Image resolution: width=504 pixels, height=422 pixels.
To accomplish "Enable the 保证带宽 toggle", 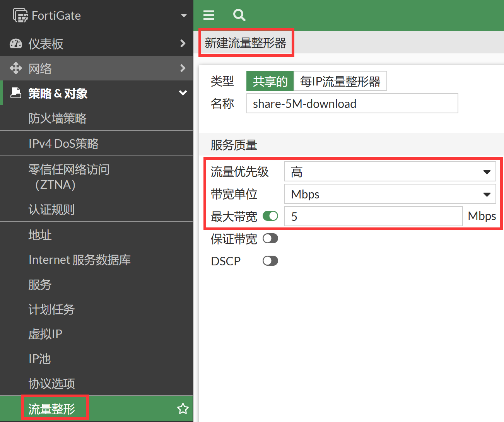I will [x=270, y=238].
